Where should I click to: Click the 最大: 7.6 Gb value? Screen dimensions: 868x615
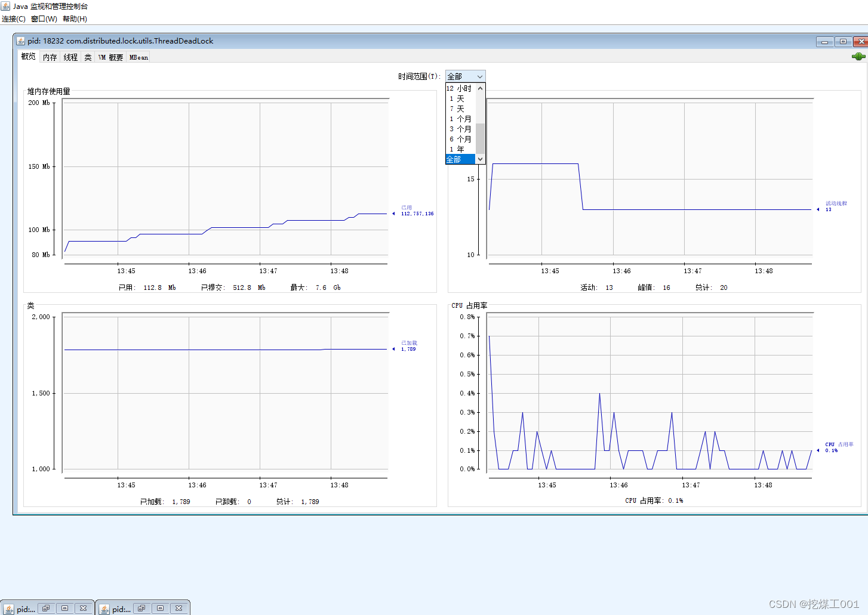315,288
